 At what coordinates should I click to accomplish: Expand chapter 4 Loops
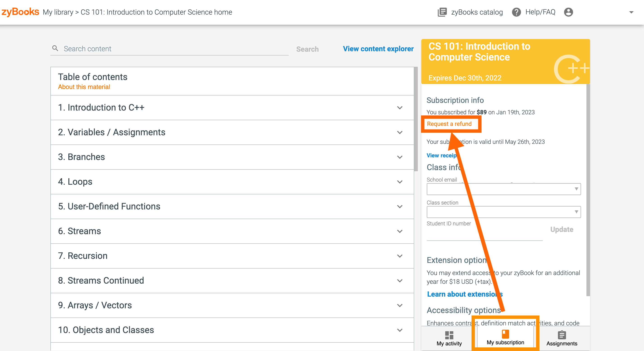tap(400, 182)
